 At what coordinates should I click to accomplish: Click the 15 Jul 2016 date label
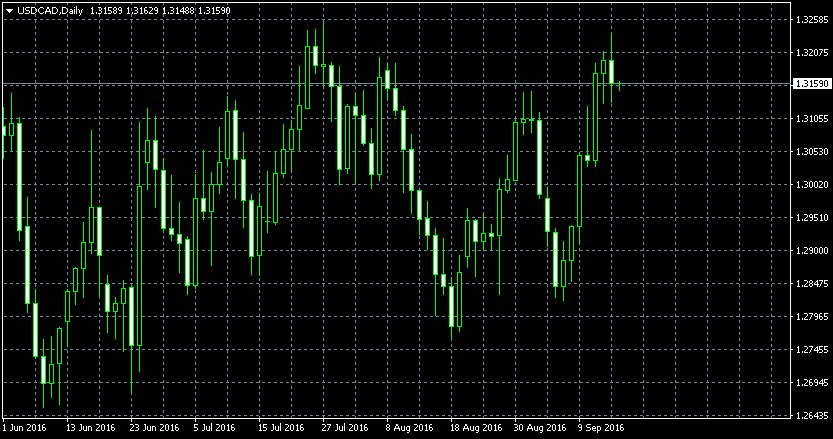point(281,427)
